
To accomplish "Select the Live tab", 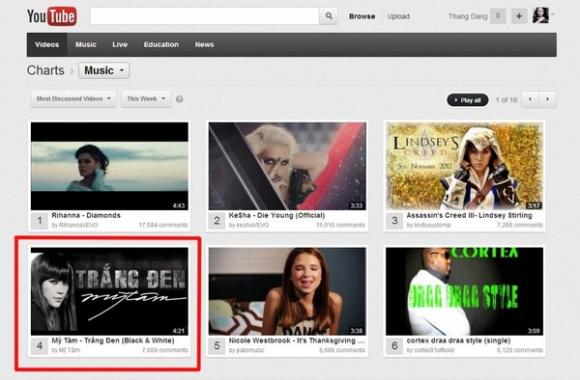I will 120,44.
